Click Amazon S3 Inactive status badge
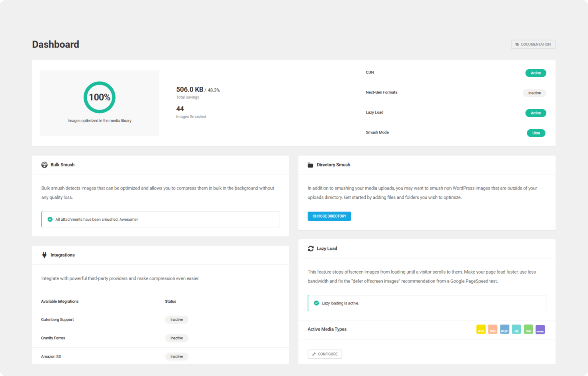 tap(176, 357)
